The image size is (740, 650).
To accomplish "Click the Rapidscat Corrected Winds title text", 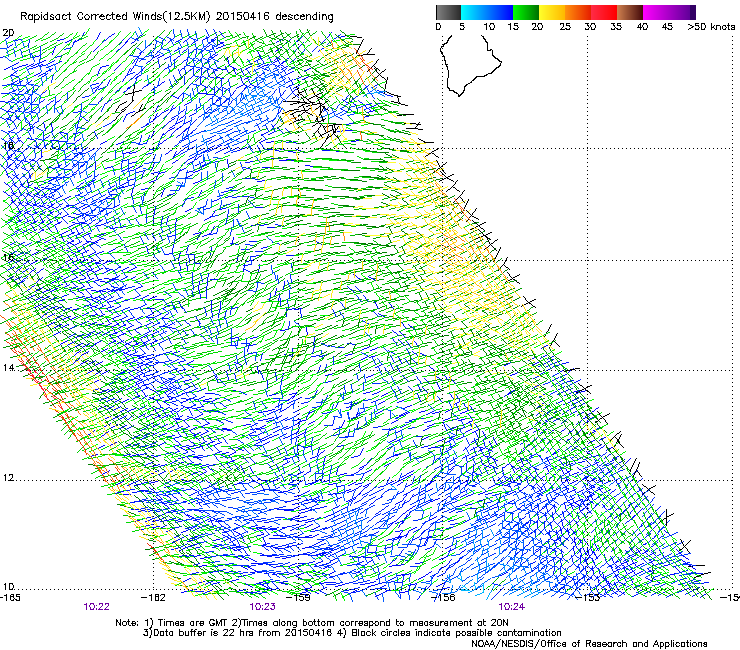I will point(177,17).
